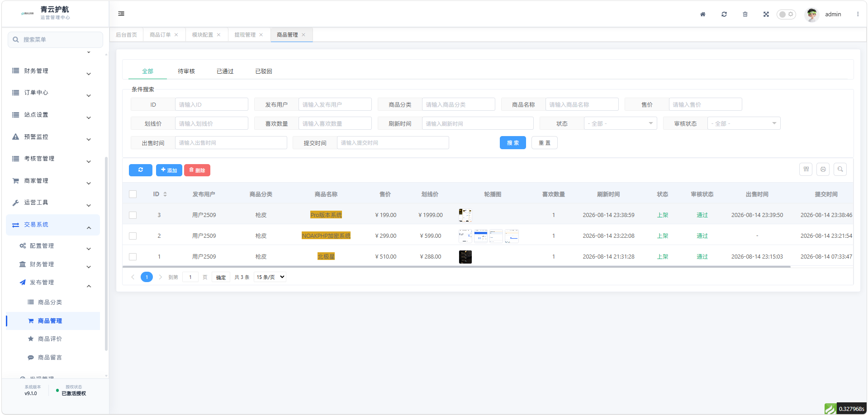The width and height of the screenshot is (868, 415).
Task: Click the home icon in top bar
Action: click(x=703, y=14)
